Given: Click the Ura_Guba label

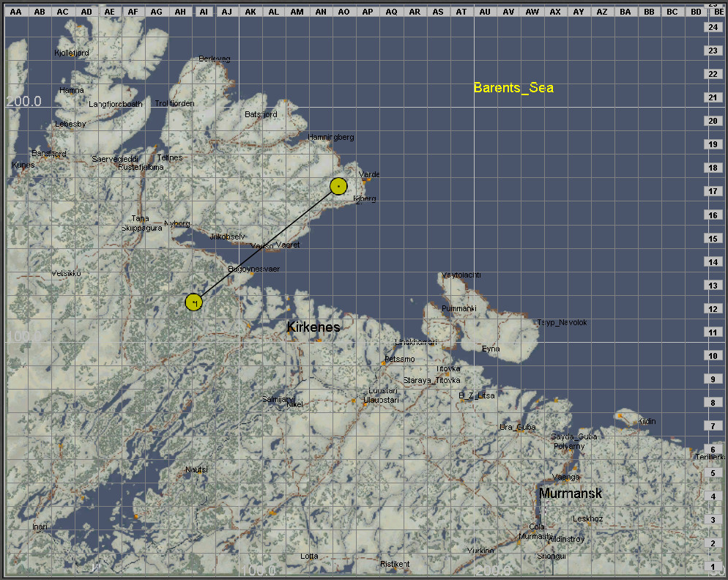Looking at the screenshot, I should tap(518, 427).
